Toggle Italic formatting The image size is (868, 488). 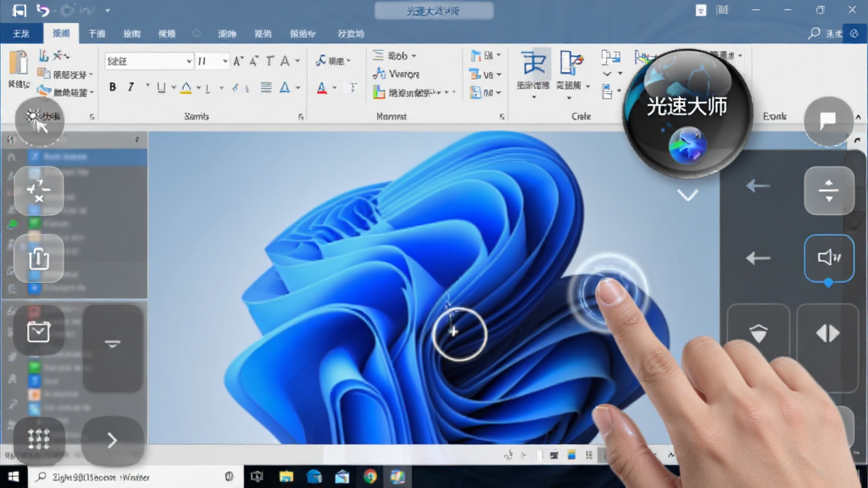131,87
